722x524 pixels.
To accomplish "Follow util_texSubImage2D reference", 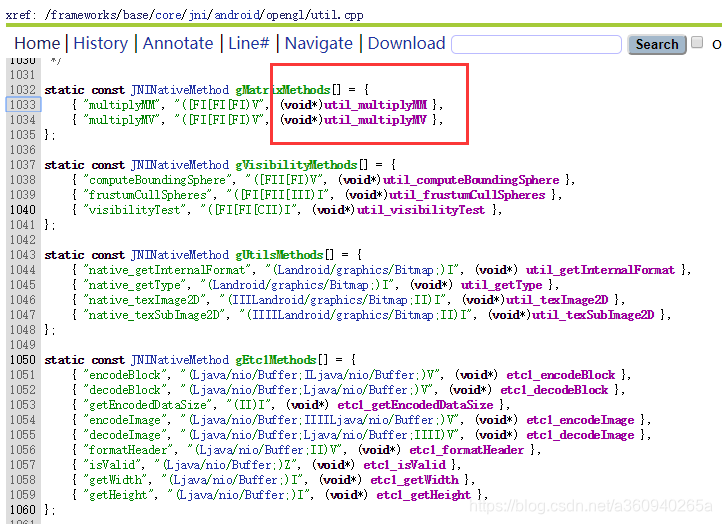I will (x=593, y=315).
